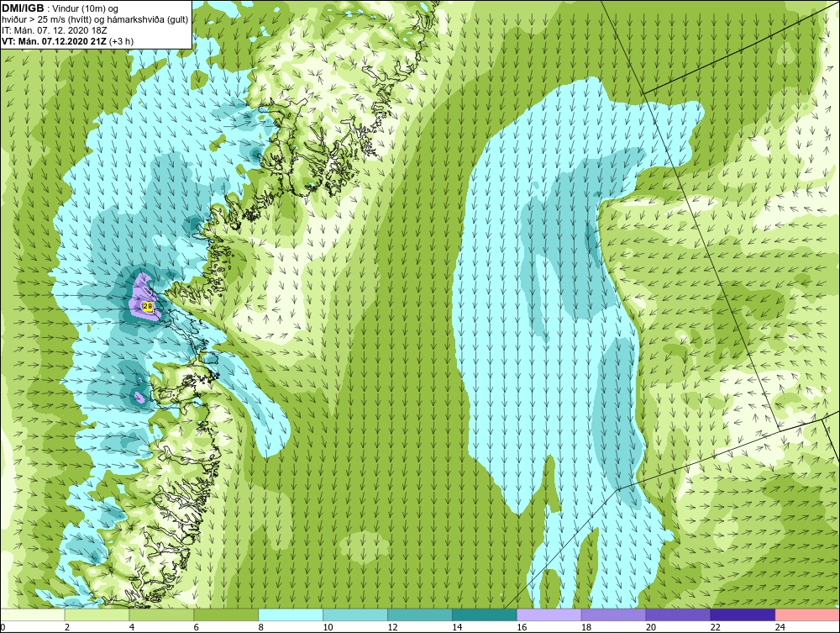Click the legend value label 12
840x633 pixels.
(392, 627)
